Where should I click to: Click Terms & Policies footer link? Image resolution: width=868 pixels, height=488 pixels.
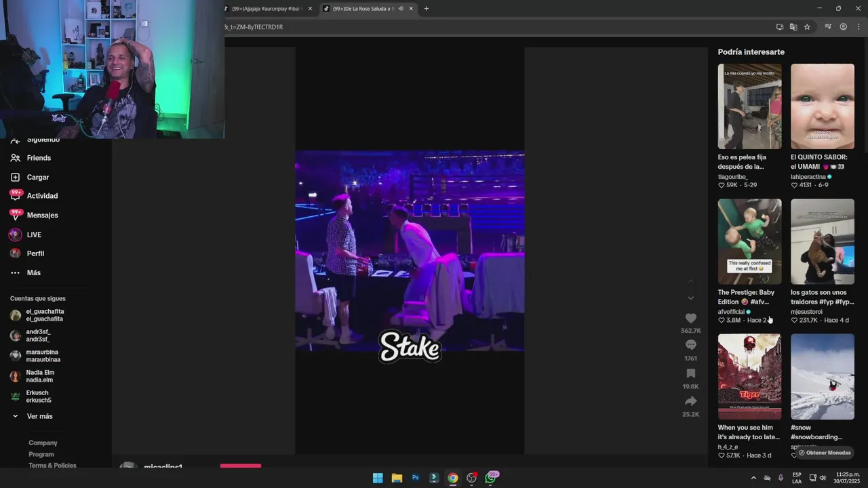pos(52,466)
